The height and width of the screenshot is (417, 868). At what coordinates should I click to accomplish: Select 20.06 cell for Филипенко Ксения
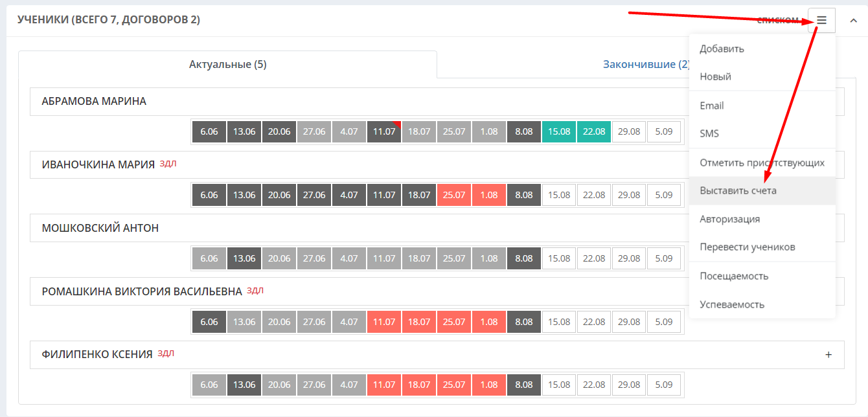(x=279, y=385)
